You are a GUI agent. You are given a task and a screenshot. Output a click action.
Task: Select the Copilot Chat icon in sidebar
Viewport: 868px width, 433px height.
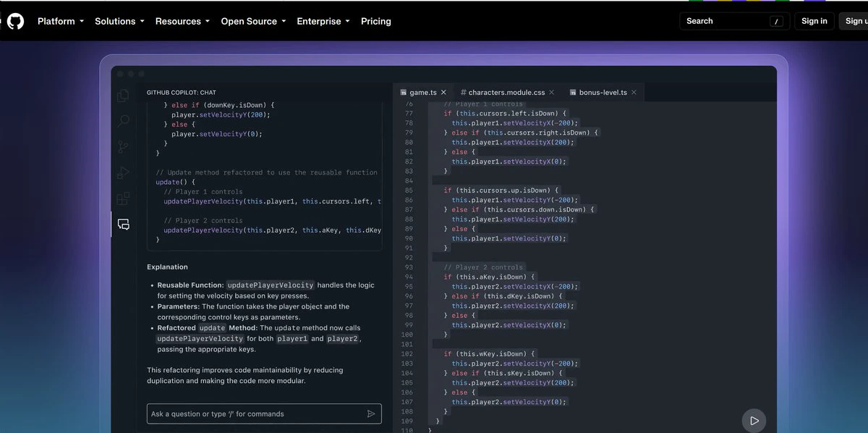(x=124, y=224)
